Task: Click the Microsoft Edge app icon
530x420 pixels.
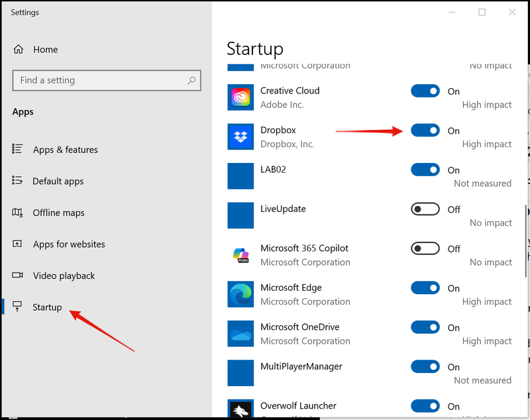Action: (240, 294)
